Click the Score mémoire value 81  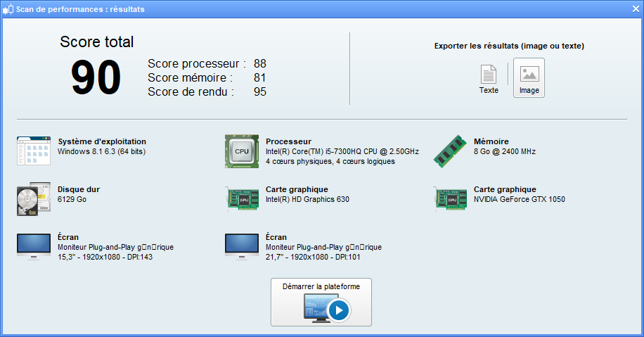pyautogui.click(x=259, y=77)
